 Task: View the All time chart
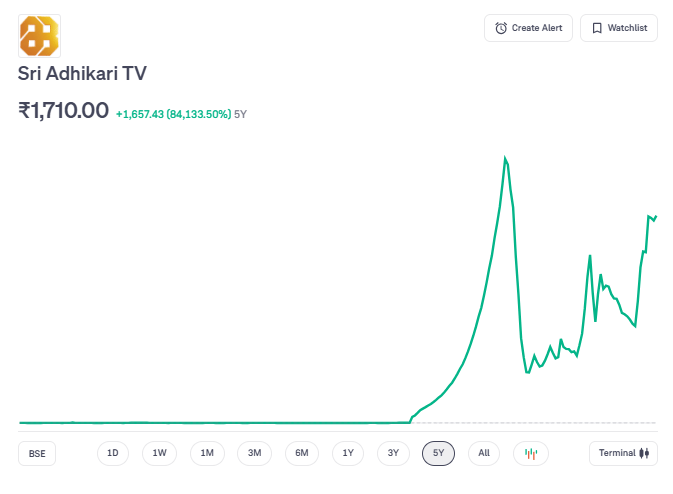(x=484, y=453)
